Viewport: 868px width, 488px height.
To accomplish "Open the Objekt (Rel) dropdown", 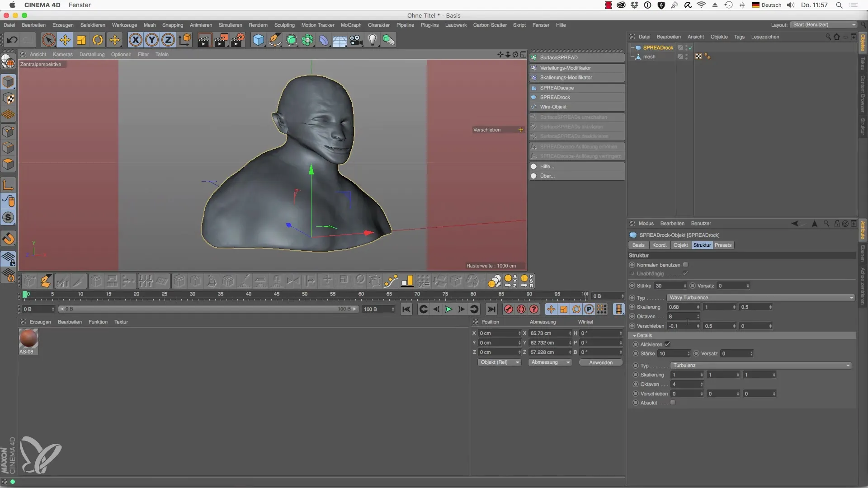I will 500,362.
